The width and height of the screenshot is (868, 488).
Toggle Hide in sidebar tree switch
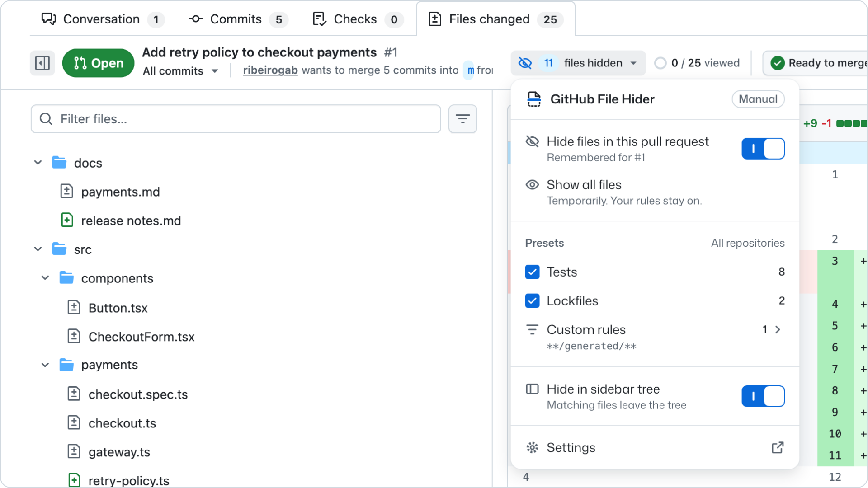pos(763,396)
